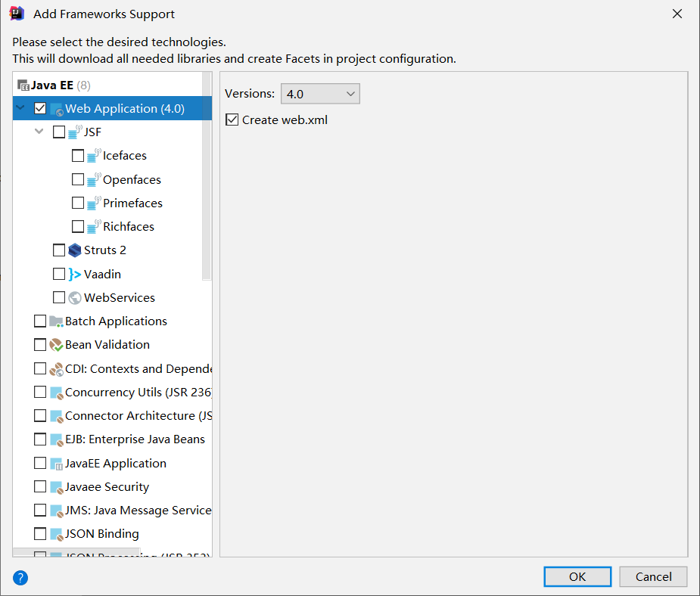Toggle the Vaadin checkbox
This screenshot has width=700, height=596.
59,274
